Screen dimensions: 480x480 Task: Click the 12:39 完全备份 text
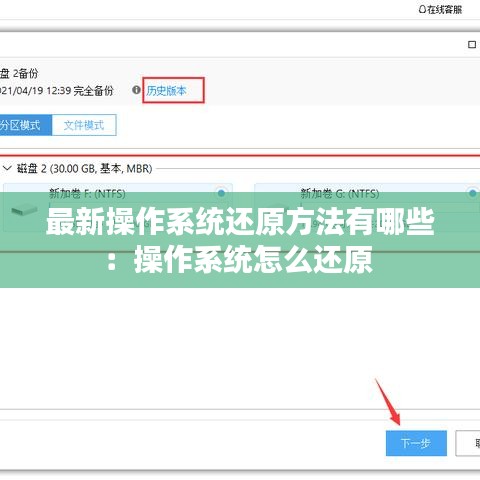80,91
